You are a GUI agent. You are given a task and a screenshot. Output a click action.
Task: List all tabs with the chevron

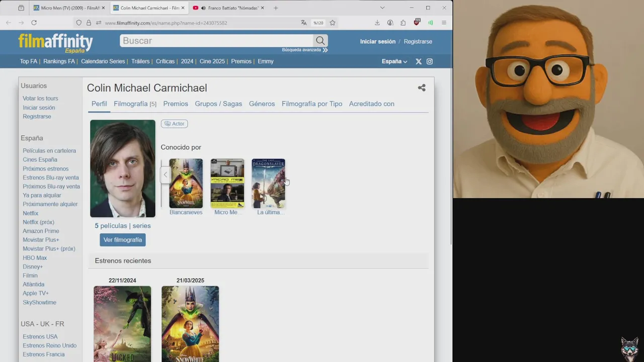(382, 8)
